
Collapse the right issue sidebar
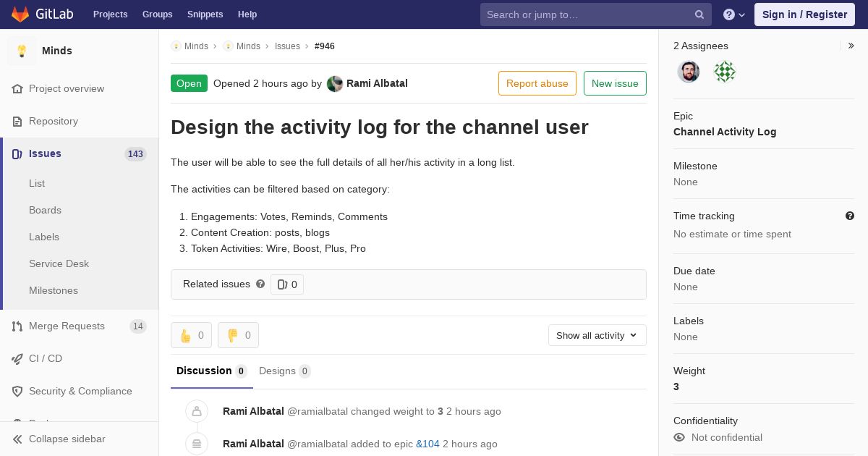click(x=851, y=46)
